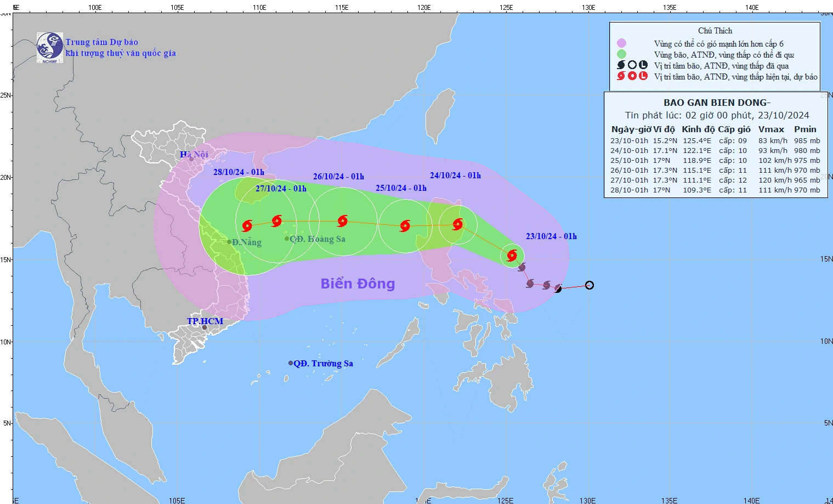Select the red storm icon dated 25/10/24
Image resolution: width=833 pixels, height=504 pixels.
405,225
